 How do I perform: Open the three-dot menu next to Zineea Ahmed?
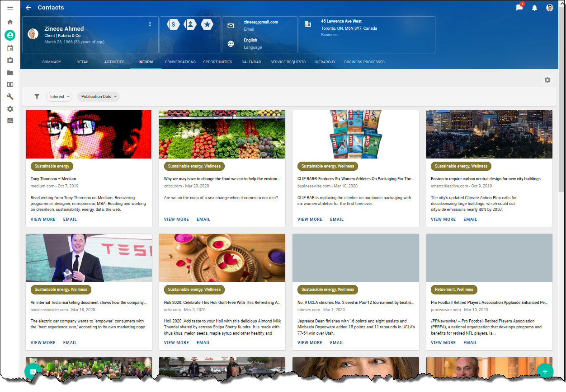tap(150, 24)
